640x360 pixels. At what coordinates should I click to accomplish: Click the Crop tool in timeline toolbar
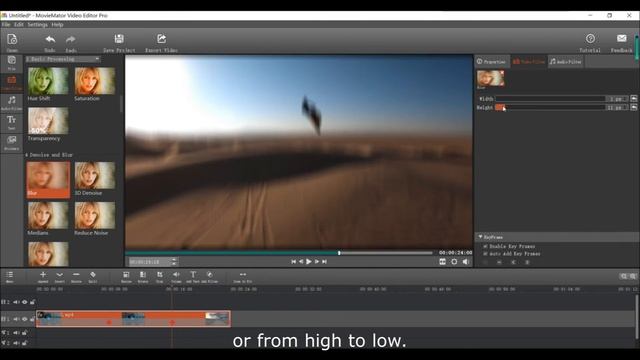click(x=160, y=276)
